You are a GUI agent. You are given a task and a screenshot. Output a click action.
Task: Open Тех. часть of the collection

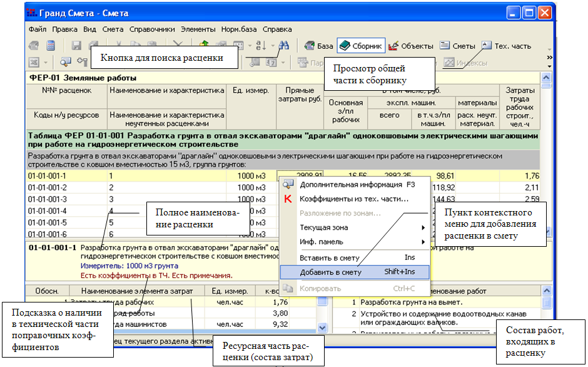506,46
